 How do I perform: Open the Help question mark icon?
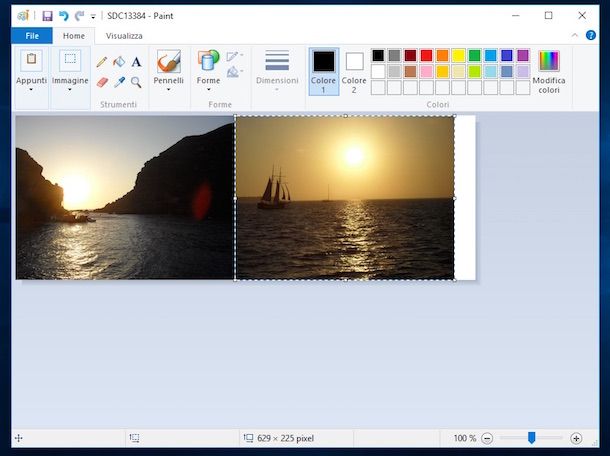click(591, 35)
